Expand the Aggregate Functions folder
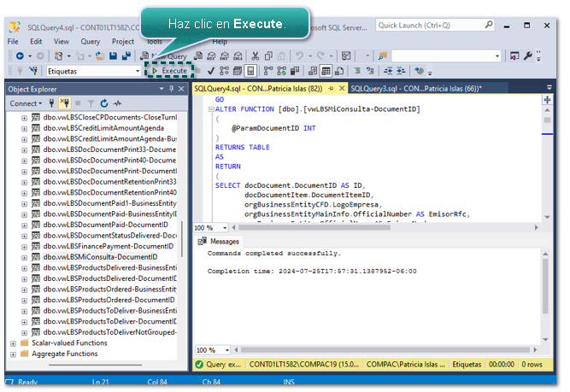 [x=13, y=354]
